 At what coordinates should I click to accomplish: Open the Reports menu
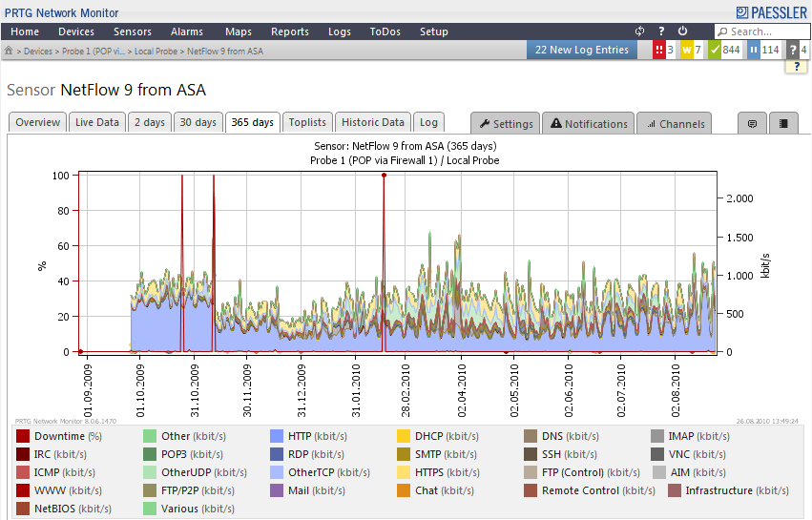[x=290, y=31]
